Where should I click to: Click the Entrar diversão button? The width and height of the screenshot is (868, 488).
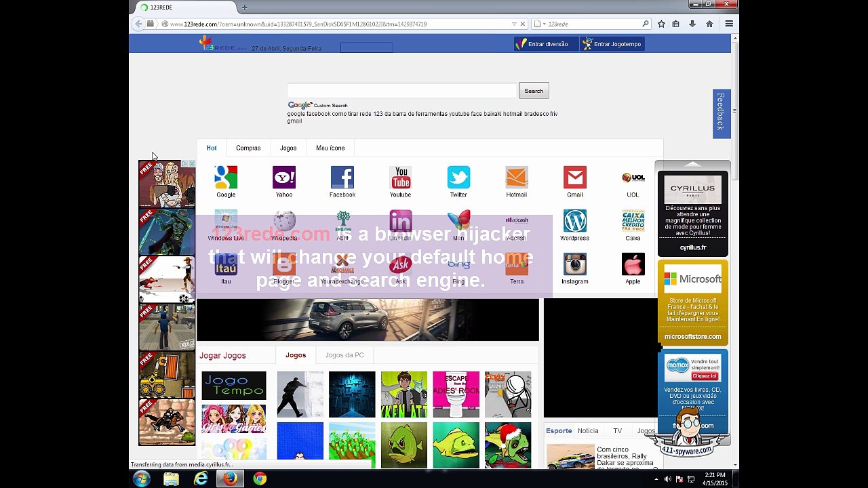[x=546, y=44]
